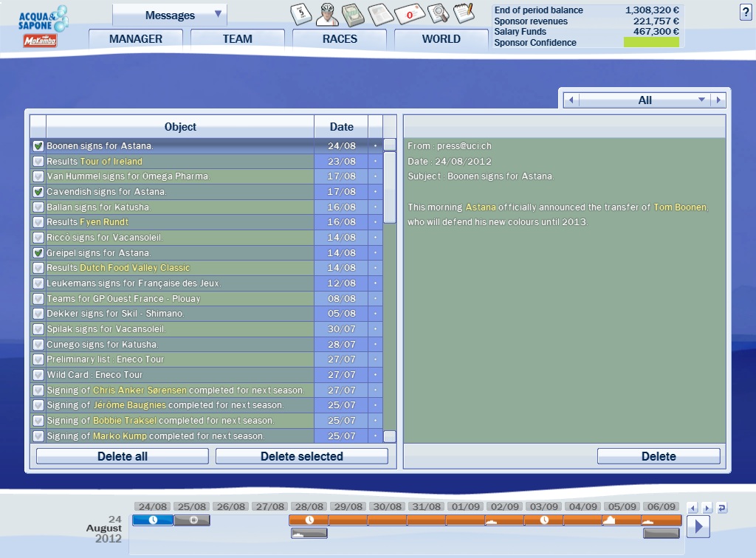756x558 pixels.
Task: Uncheck the Greipel signs for Astana checkbox
Action: pyautogui.click(x=38, y=253)
